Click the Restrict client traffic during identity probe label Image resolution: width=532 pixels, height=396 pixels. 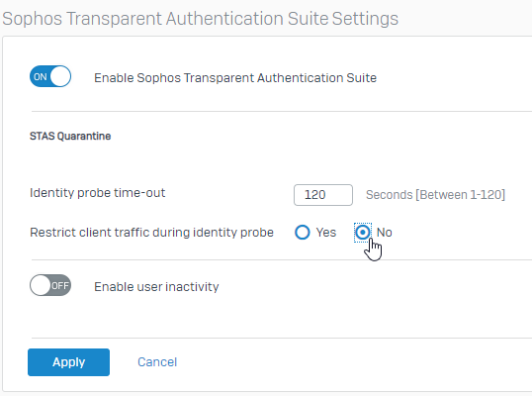click(151, 233)
